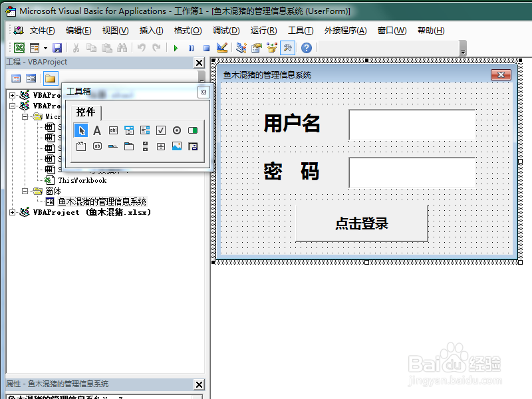This screenshot has width=532, height=399.
Task: Switch to the 控件 tab in Toolbox
Action: (86, 112)
